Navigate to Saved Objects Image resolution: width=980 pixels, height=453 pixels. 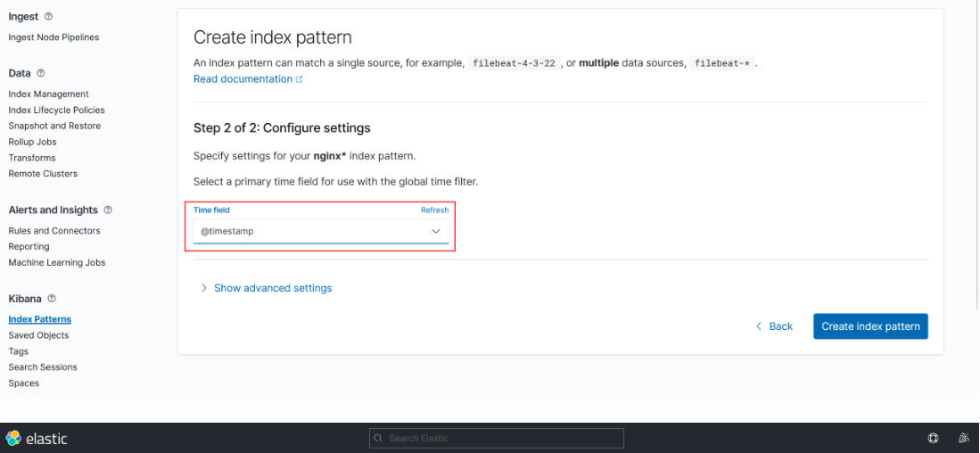coord(38,335)
